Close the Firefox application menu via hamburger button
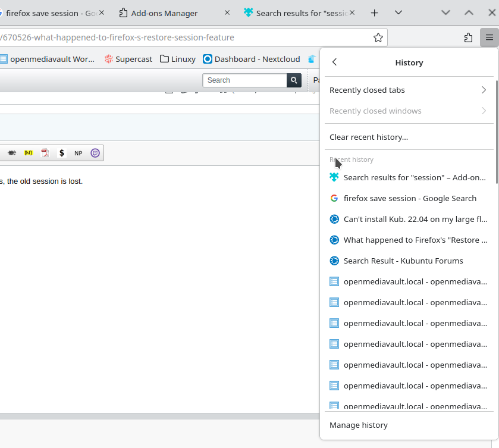The image size is (499, 448). [489, 37]
